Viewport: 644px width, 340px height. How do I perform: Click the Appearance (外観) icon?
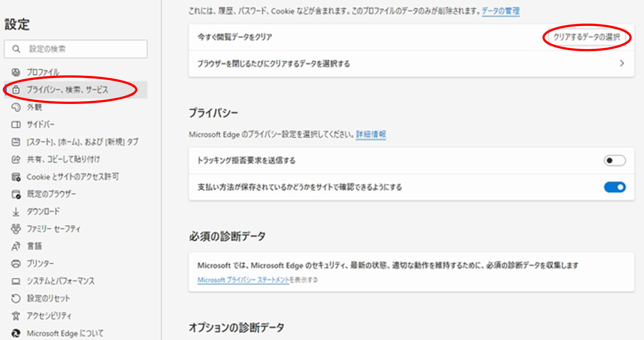coord(16,107)
